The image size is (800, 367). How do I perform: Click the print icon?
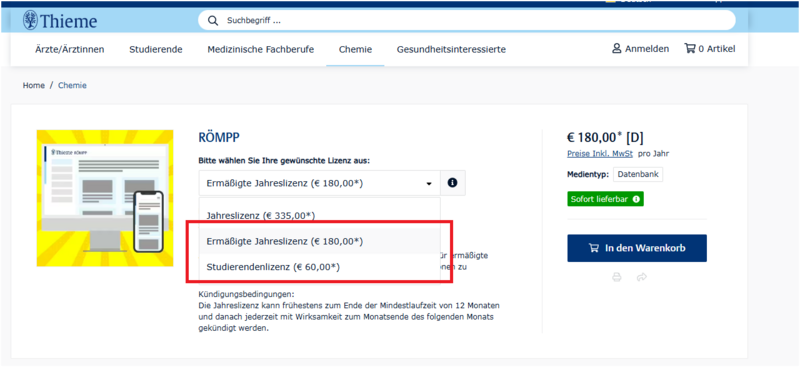pos(617,277)
